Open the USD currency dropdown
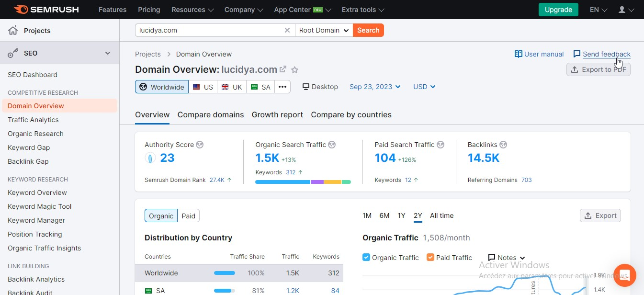The image size is (644, 295). [424, 87]
